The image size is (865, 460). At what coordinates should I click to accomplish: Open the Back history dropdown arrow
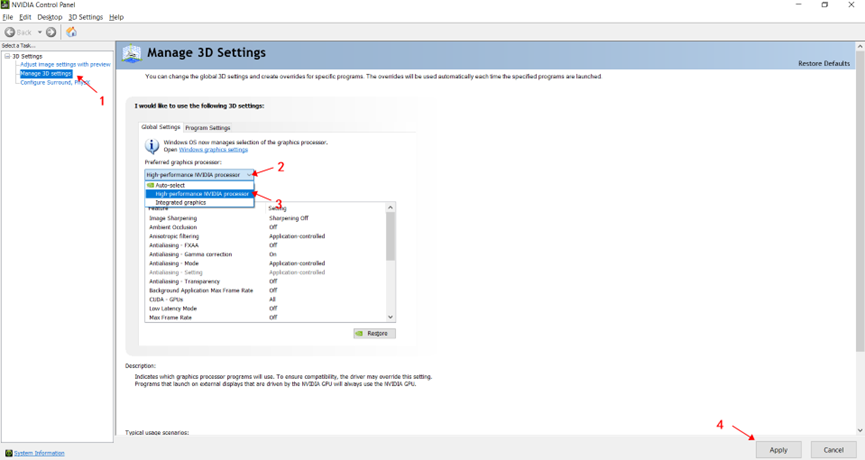coord(40,32)
